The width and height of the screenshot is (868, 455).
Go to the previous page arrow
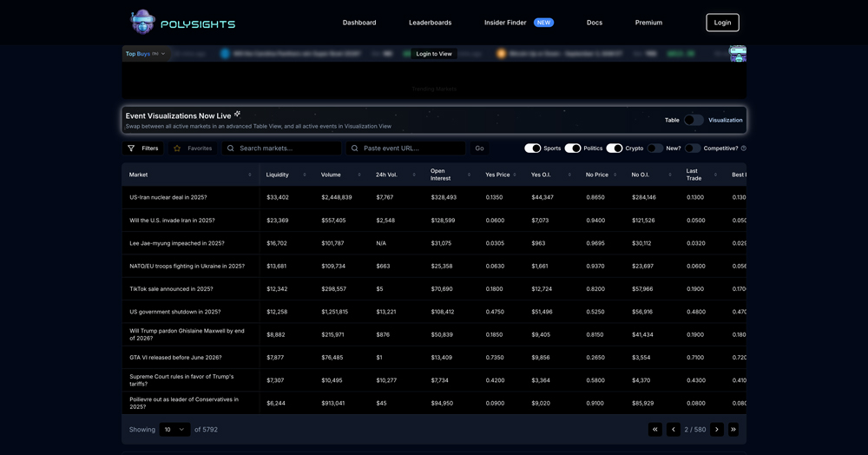pos(673,429)
